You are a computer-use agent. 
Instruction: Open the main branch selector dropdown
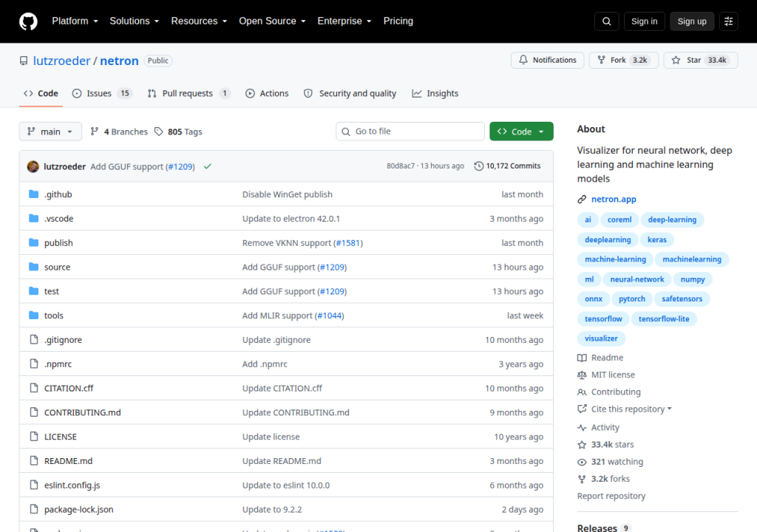50,132
